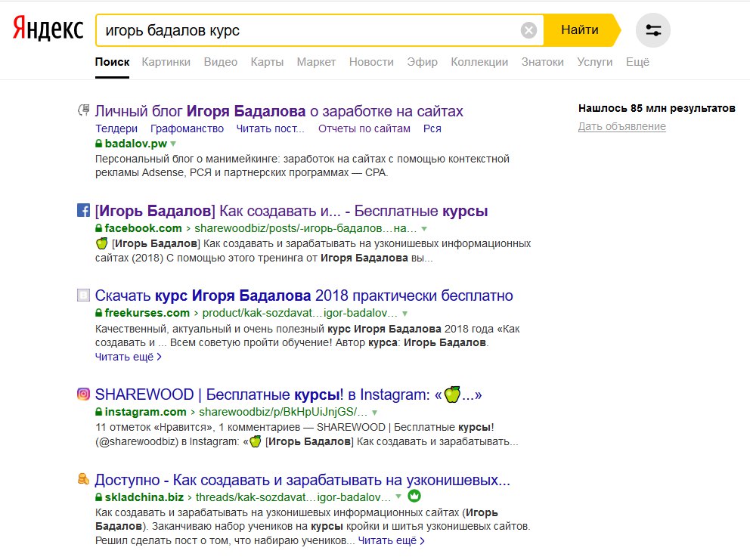Open the 'Отчеты по сайтам' sitelink
The width and height of the screenshot is (750, 560).
point(364,128)
